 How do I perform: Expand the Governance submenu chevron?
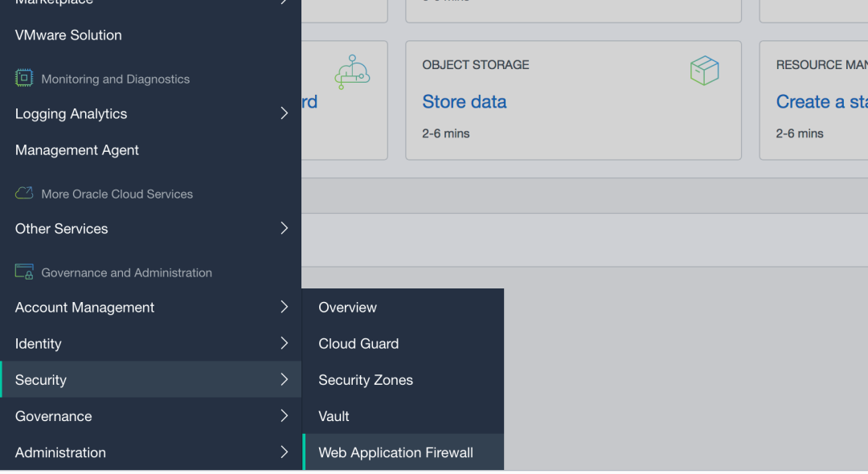284,415
